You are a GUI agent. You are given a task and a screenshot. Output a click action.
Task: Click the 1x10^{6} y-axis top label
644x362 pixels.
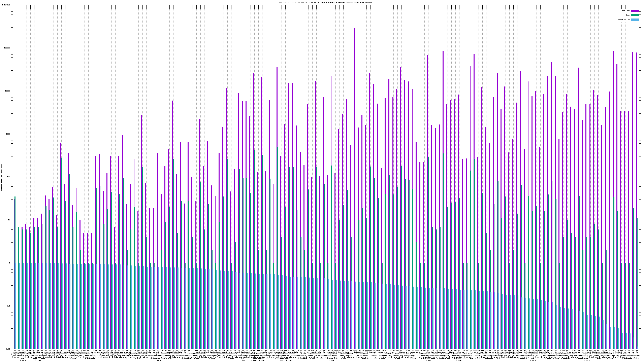coord(6,5)
